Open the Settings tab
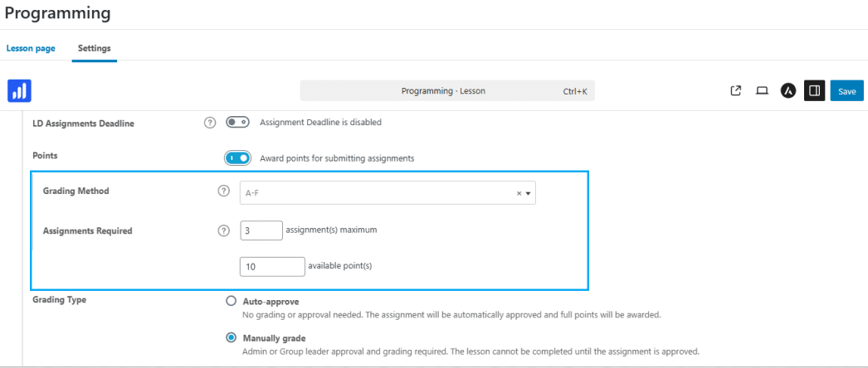The image size is (868, 368). [94, 48]
